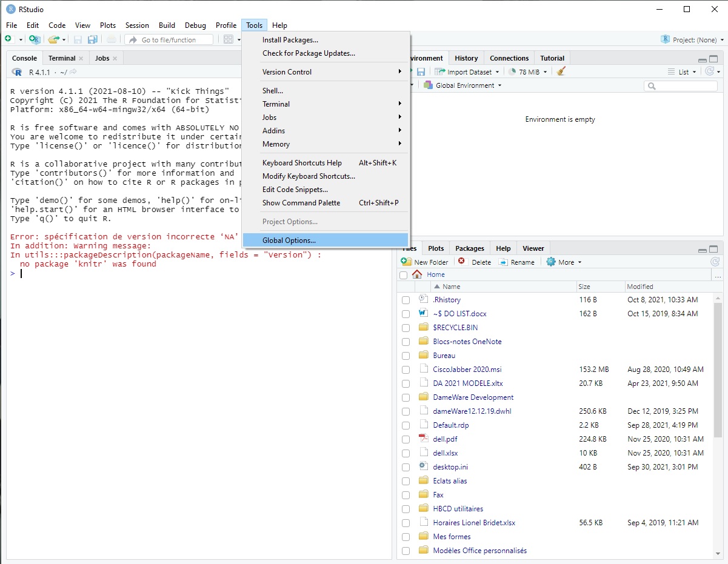Maximize the Environment pane

tap(713, 59)
